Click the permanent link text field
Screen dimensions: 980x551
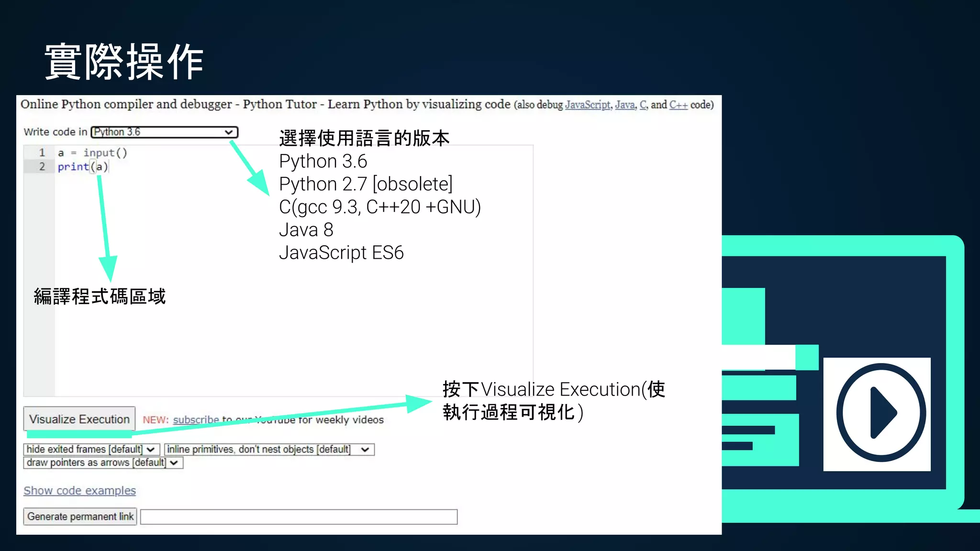[x=299, y=517]
